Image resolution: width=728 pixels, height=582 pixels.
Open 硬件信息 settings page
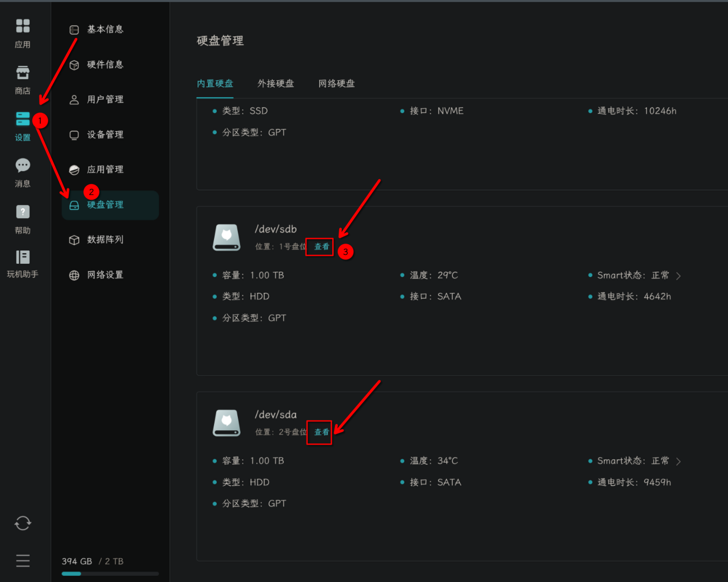(105, 64)
